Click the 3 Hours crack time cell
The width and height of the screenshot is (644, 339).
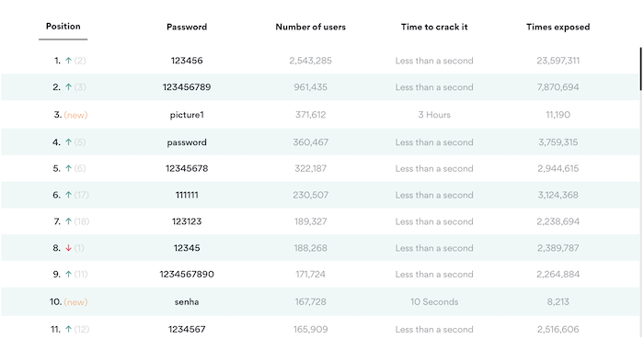(434, 115)
